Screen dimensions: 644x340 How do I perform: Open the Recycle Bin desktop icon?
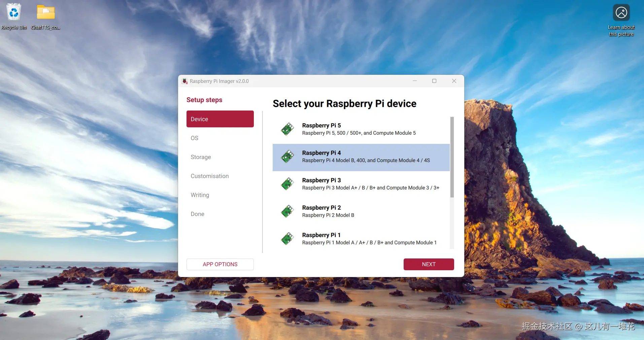(x=14, y=17)
